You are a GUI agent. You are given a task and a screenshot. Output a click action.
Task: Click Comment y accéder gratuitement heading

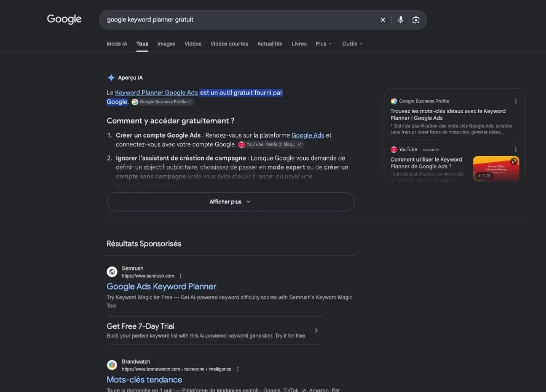click(170, 120)
